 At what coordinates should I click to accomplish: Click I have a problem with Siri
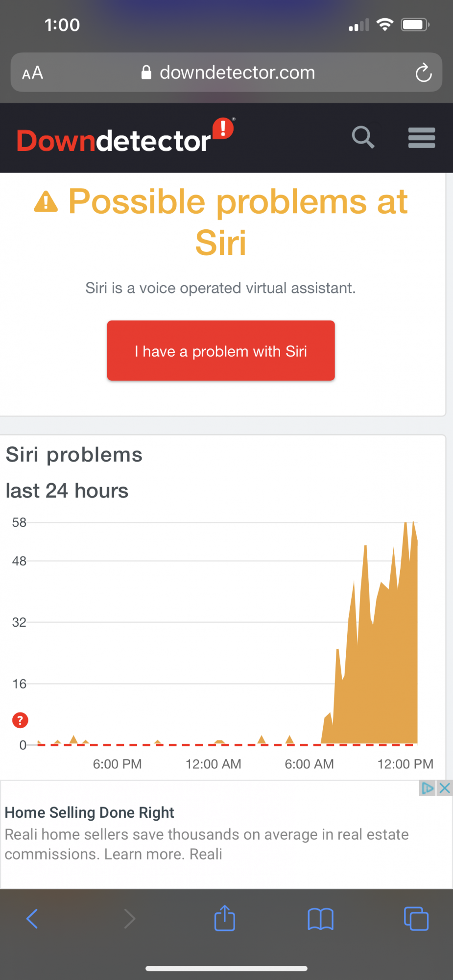coord(221,350)
